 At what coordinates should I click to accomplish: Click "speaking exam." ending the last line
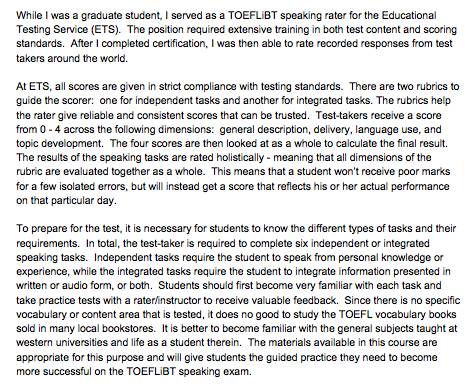215,371
